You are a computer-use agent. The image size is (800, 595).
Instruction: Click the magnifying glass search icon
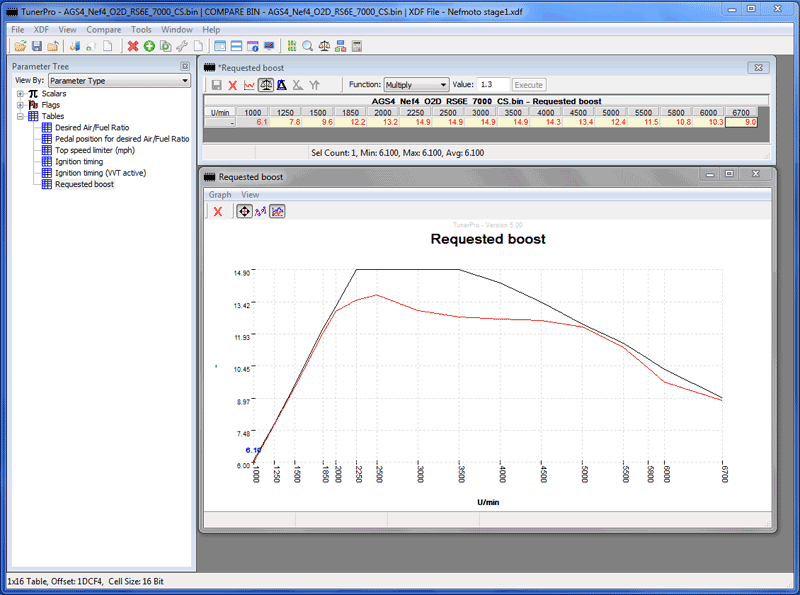click(x=308, y=46)
